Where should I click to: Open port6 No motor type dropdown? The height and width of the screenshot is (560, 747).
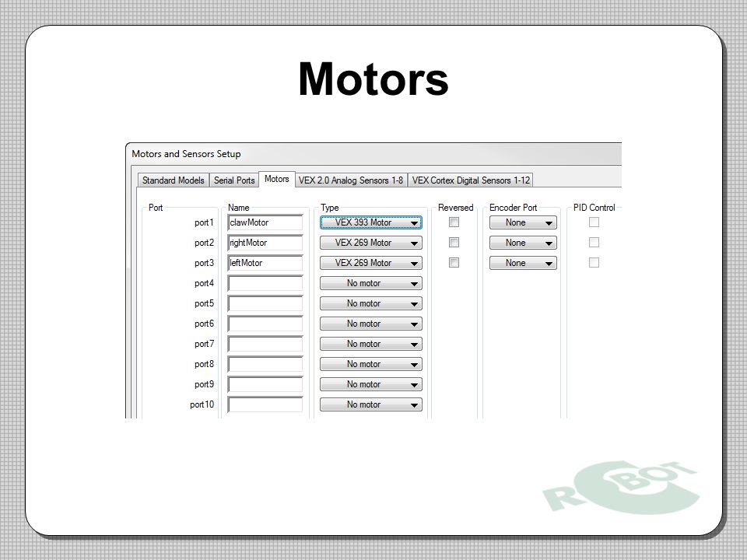click(371, 324)
